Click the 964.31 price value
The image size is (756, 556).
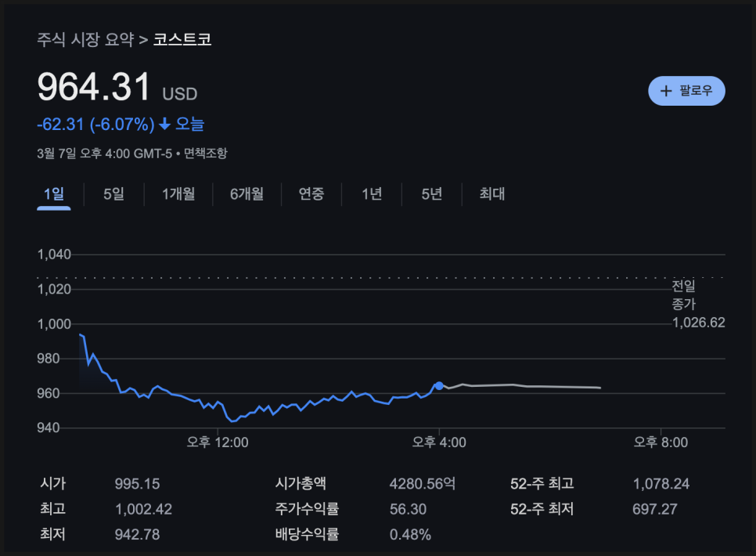pyautogui.click(x=94, y=87)
